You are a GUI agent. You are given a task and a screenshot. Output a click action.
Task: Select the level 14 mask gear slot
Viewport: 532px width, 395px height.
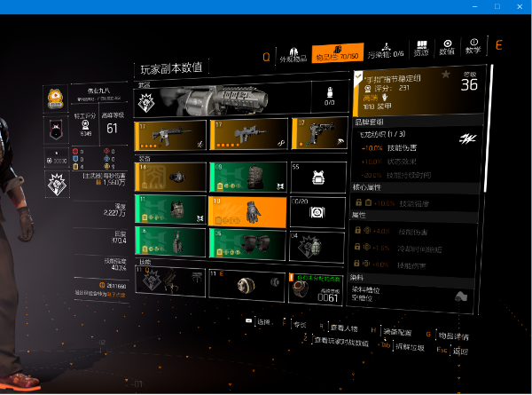(x=170, y=177)
